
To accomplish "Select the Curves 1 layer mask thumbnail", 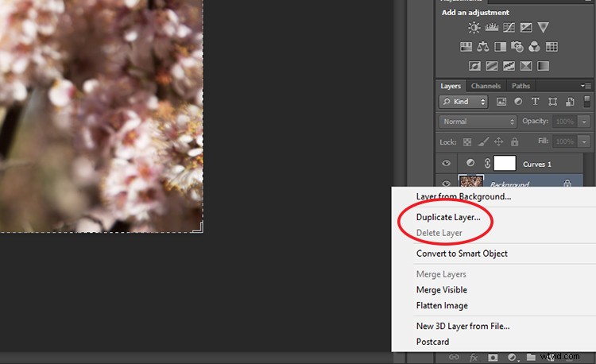I will [x=505, y=163].
